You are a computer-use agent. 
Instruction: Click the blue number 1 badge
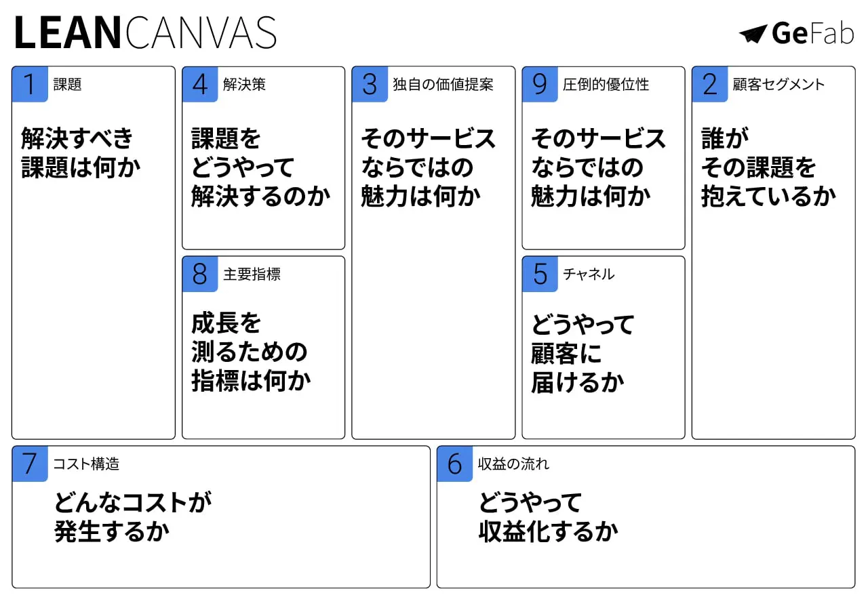(x=30, y=85)
